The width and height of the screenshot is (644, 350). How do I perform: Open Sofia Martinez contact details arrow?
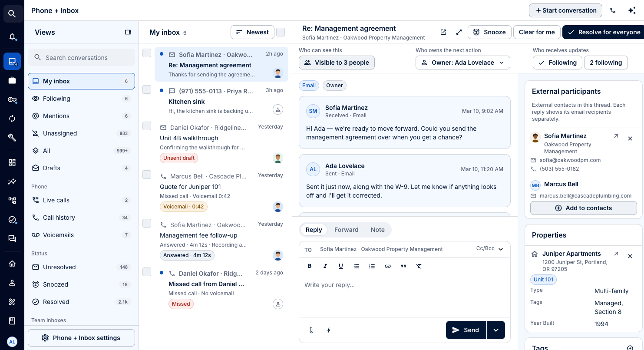click(616, 136)
